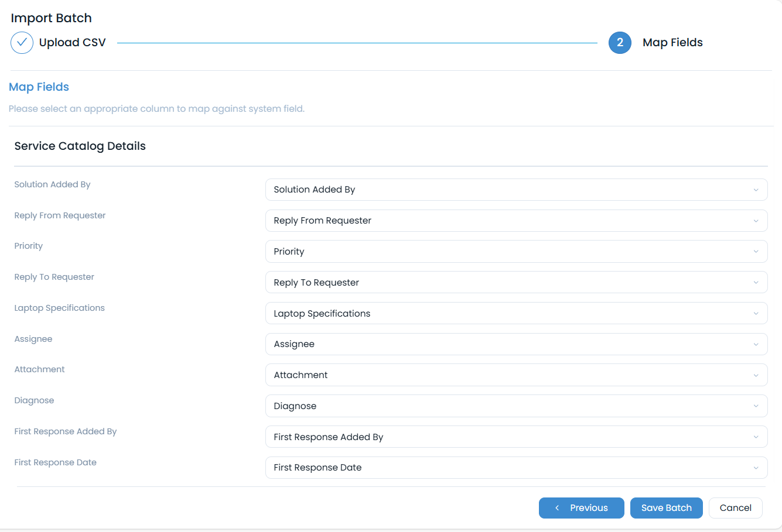Expand the Attachment mapping dropdown

point(515,375)
